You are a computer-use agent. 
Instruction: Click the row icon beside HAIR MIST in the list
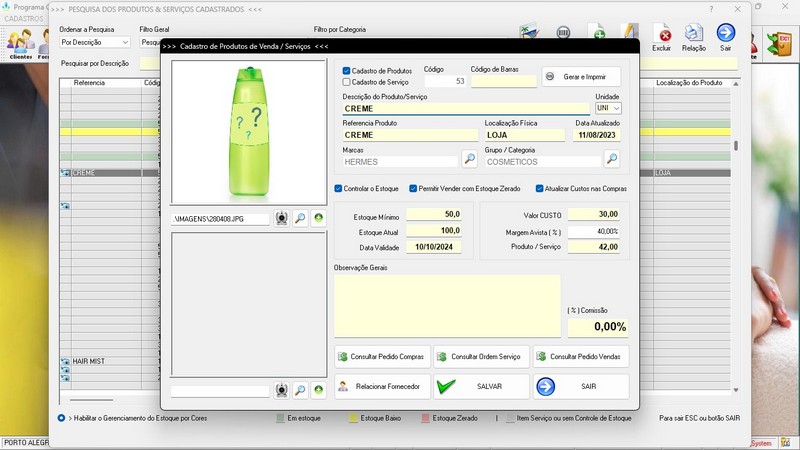[65, 361]
